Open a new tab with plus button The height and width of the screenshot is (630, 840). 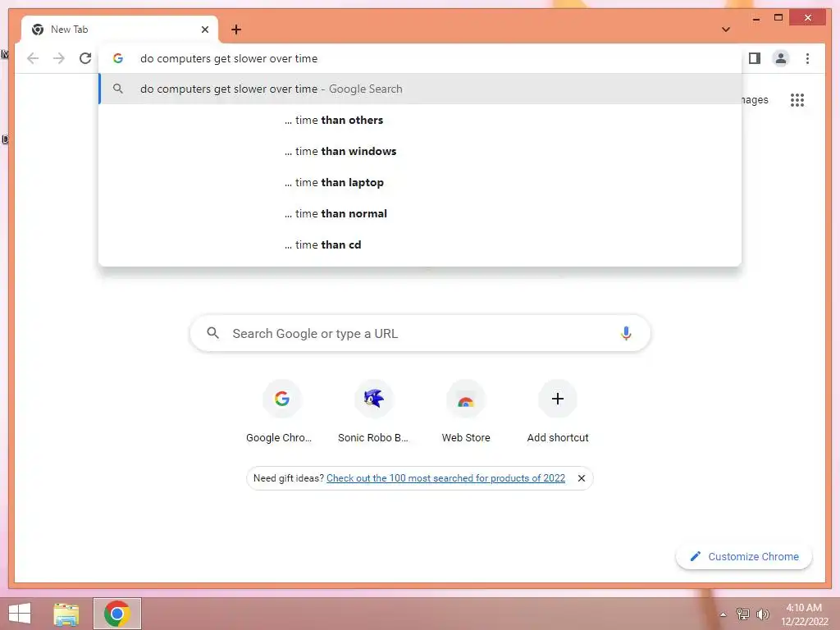[x=236, y=30]
